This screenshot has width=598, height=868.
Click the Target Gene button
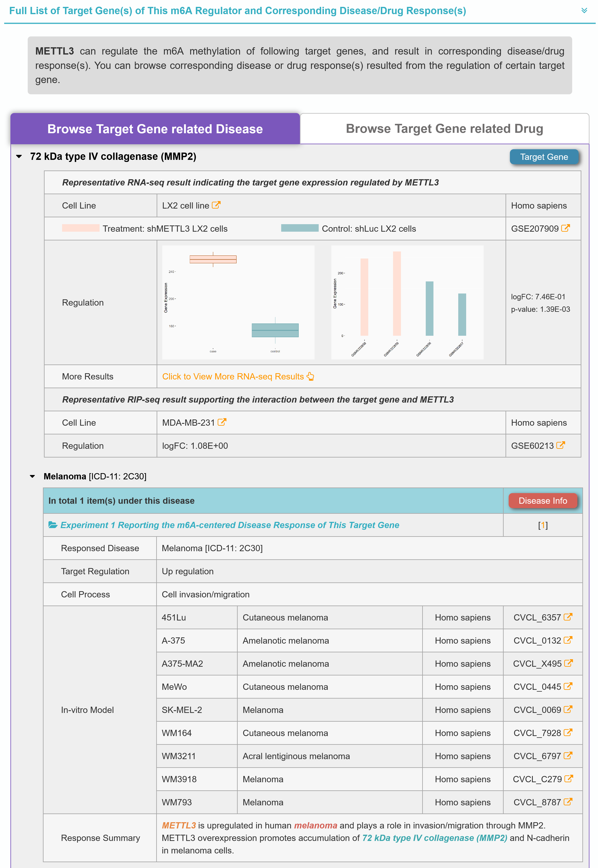[x=544, y=157]
